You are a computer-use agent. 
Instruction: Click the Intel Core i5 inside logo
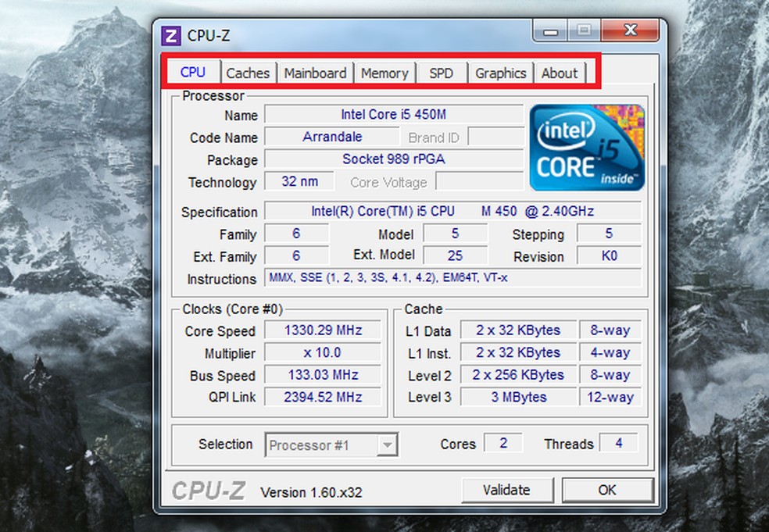pos(587,147)
